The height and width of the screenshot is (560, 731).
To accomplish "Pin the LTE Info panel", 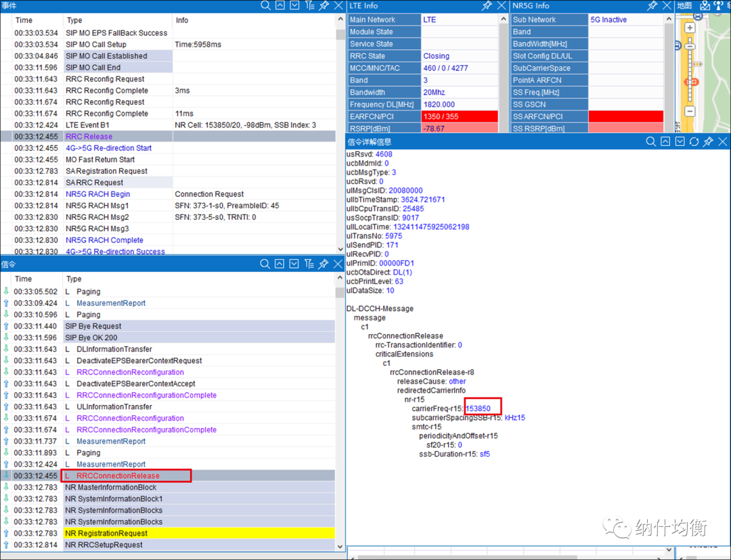I will coord(487,5).
